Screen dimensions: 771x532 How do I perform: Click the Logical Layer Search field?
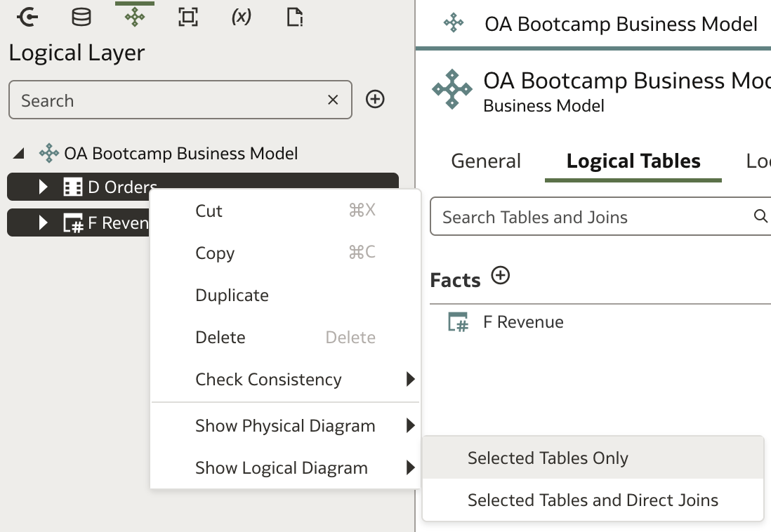coord(180,100)
